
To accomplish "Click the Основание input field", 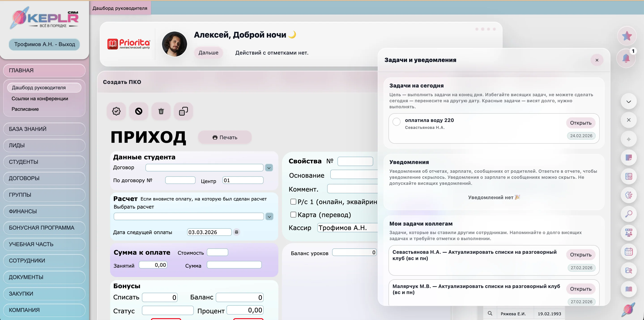I will click(x=354, y=175).
